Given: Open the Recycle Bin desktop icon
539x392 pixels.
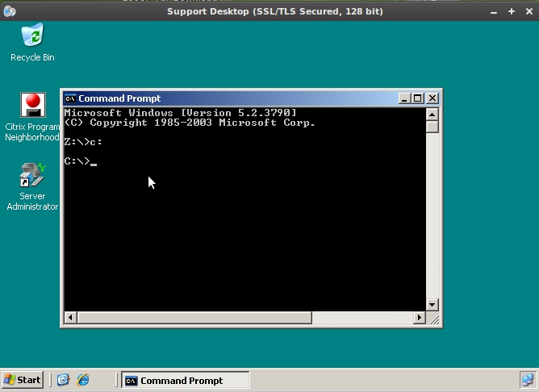Looking at the screenshot, I should coord(32,36).
